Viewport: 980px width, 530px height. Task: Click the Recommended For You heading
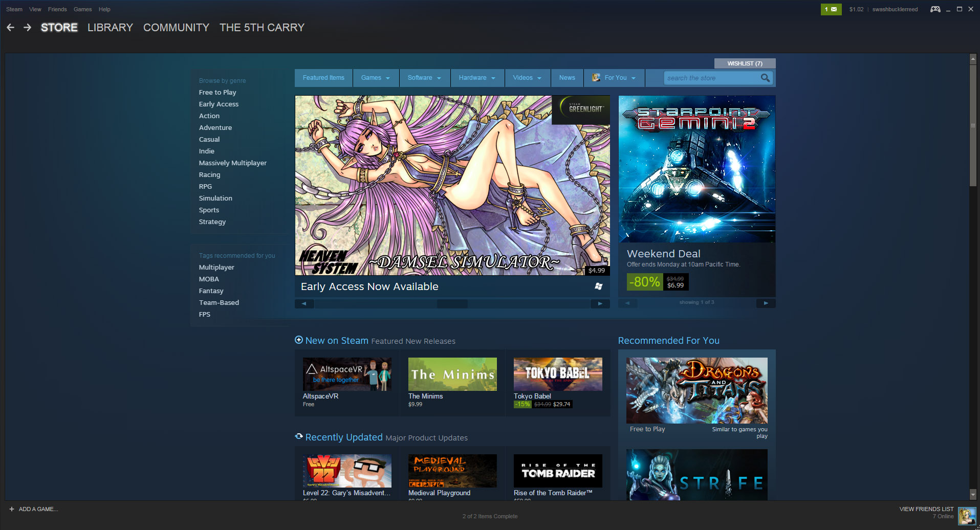669,341
